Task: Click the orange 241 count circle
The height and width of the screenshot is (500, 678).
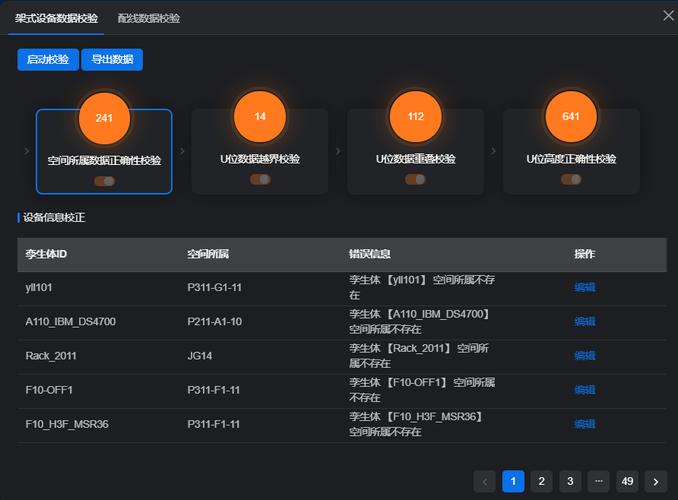Action: 104,118
